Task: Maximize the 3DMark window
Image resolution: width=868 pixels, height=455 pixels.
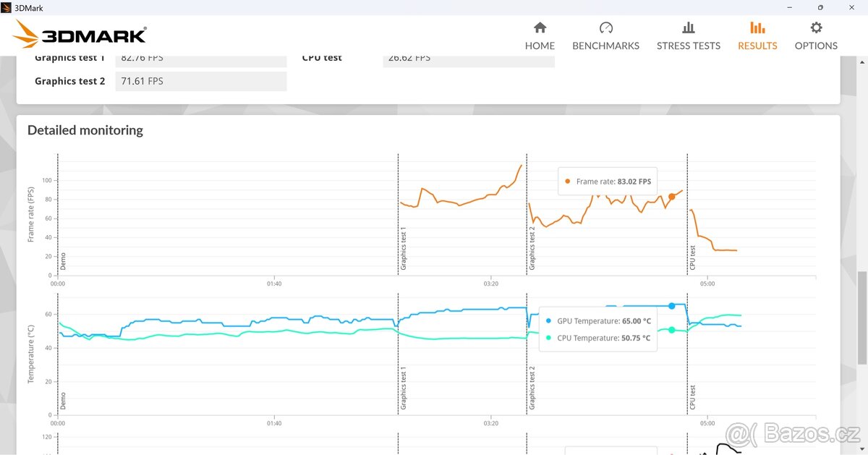Action: [820, 7]
